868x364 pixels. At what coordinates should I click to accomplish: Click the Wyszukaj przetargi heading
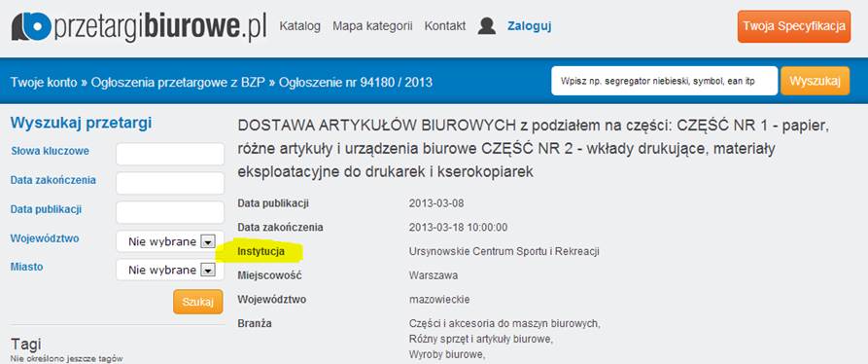[81, 123]
